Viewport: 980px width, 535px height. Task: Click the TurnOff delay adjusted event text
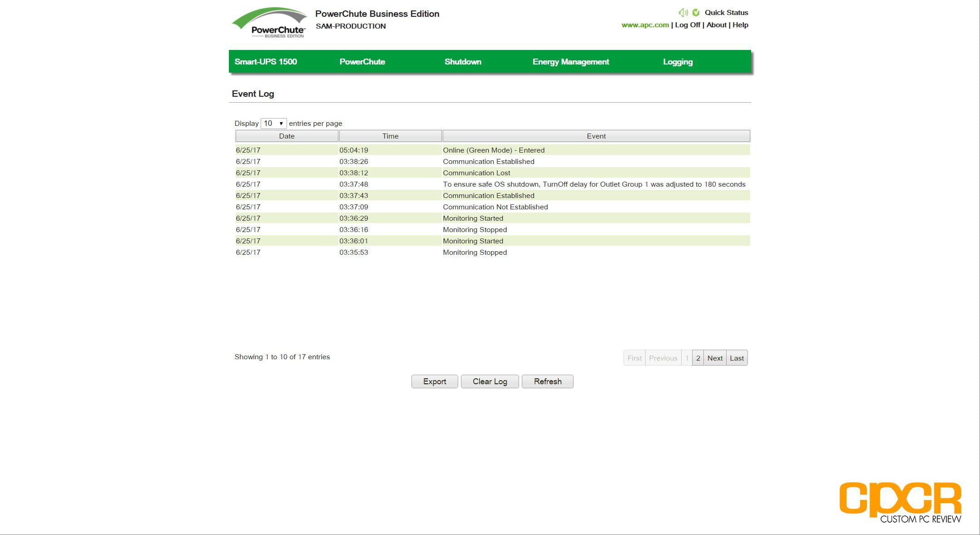(x=594, y=184)
